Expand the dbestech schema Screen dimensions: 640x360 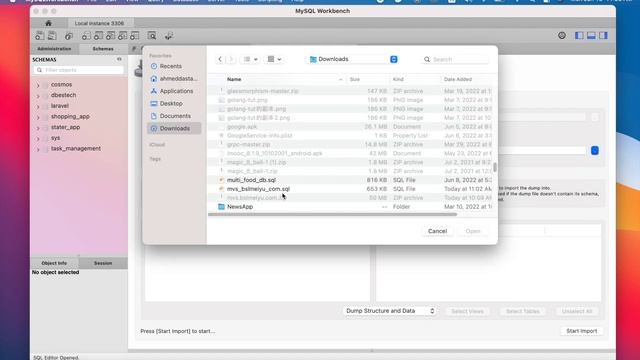[x=38, y=96]
